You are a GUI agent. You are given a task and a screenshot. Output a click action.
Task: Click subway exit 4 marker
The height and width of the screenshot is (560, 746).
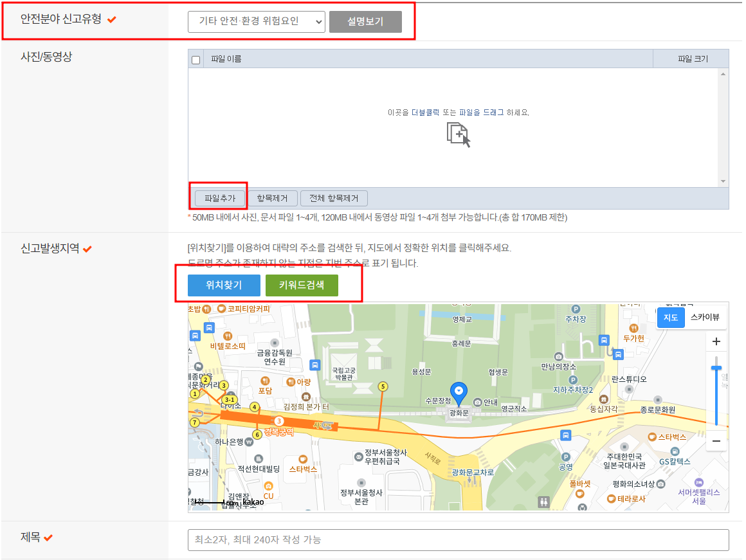pyautogui.click(x=255, y=407)
